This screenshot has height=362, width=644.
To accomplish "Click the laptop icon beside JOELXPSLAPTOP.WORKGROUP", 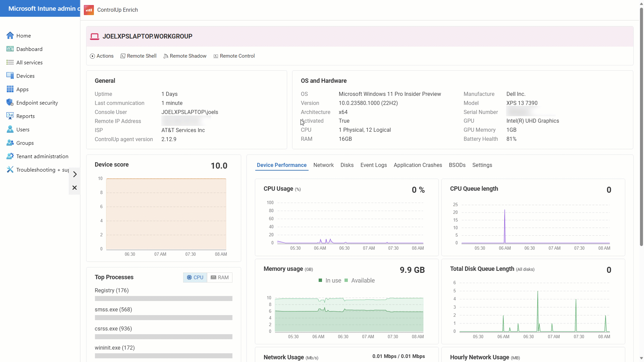I will pos(95,37).
